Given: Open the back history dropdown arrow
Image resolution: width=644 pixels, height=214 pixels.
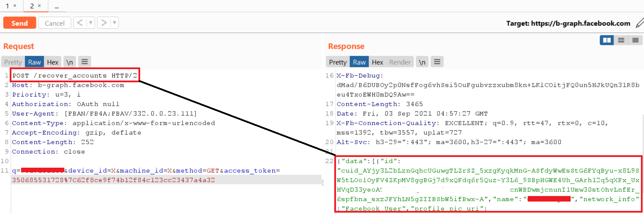Looking at the screenshot, I should [x=91, y=23].
